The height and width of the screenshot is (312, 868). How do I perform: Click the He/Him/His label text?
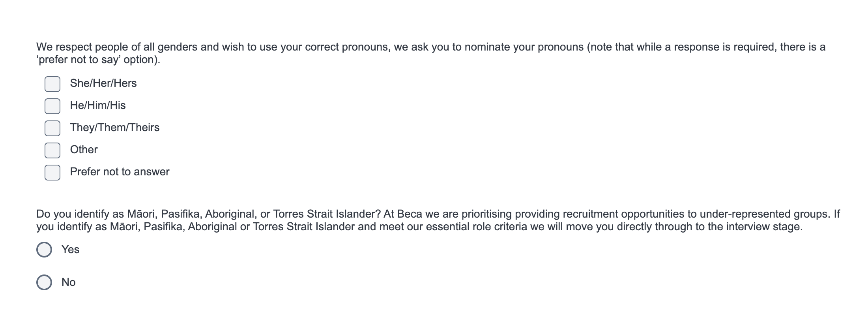pyautogui.click(x=98, y=105)
